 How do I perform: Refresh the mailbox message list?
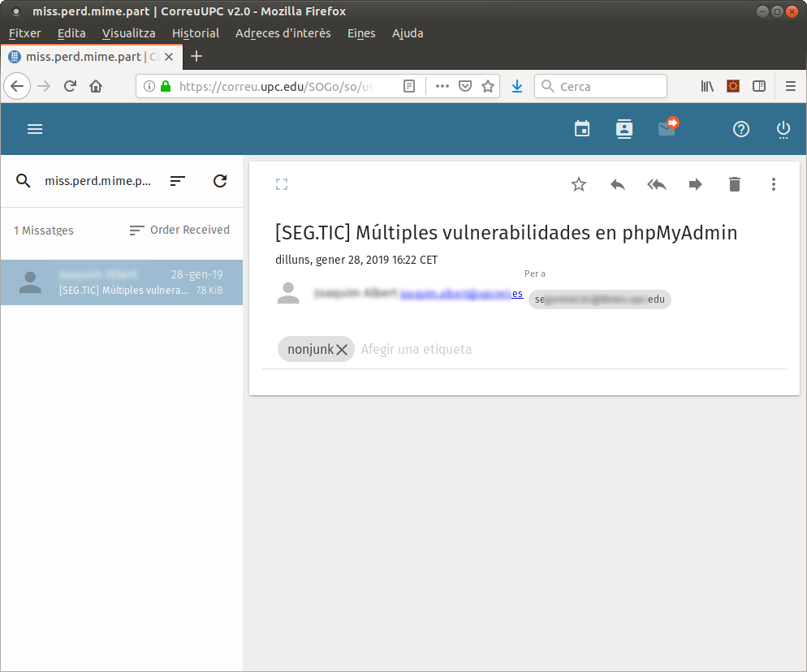coord(220,181)
